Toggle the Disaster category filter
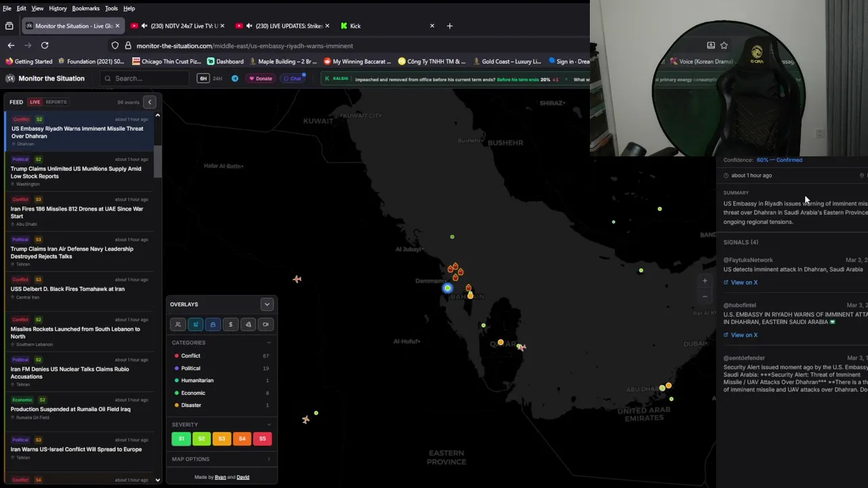This screenshot has height=488, width=868. [x=222, y=405]
